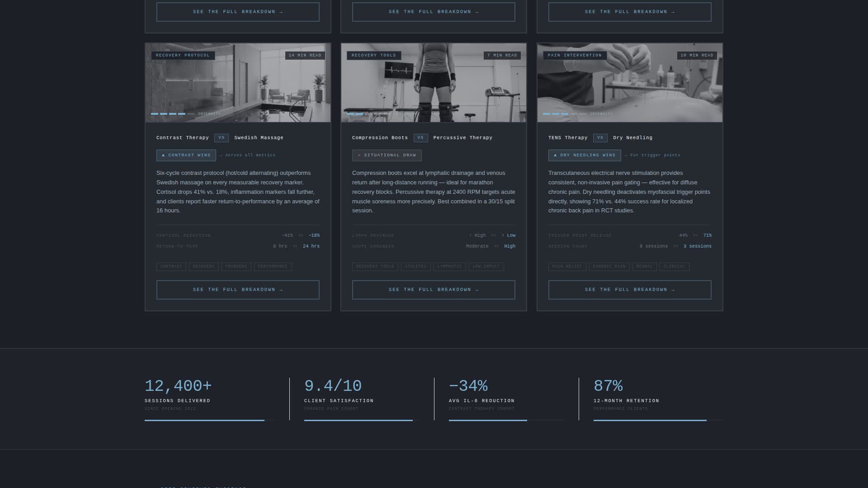Open the Compression Boots athlete thumbnail
Viewport: 868px width, 488px height.
pos(434,83)
